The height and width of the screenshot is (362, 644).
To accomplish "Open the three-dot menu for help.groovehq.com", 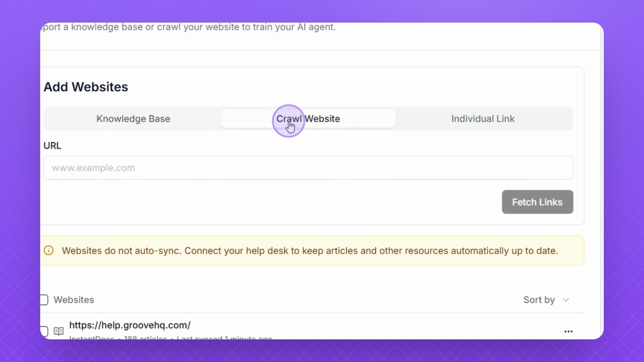I will pyautogui.click(x=569, y=331).
